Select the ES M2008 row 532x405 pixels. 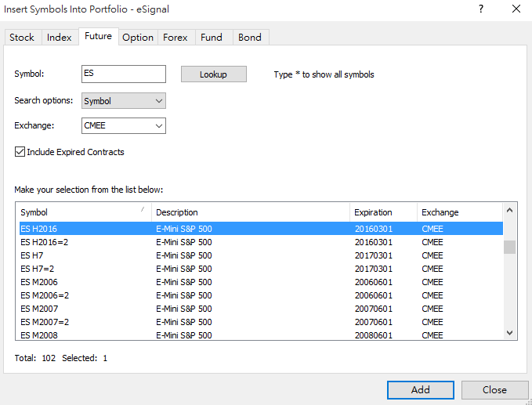point(261,334)
